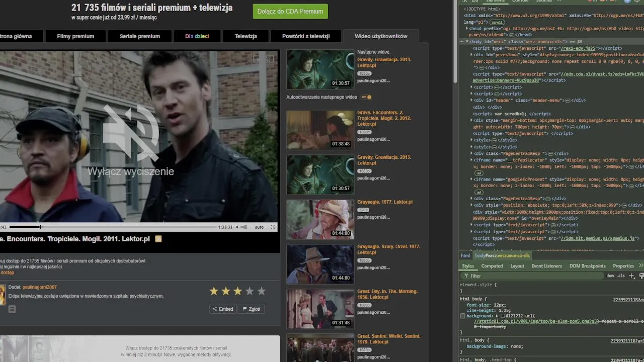Open the Event Listeners tab
The width and height of the screenshot is (644, 362).
tap(547, 266)
